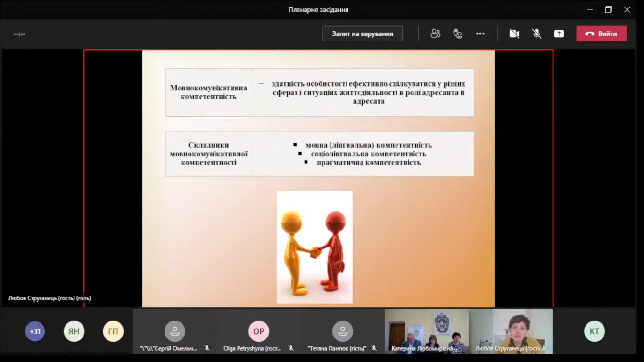Viewport: 644px width, 362px height.
Task: Click the Запит на керування button
Action: [363, 34]
